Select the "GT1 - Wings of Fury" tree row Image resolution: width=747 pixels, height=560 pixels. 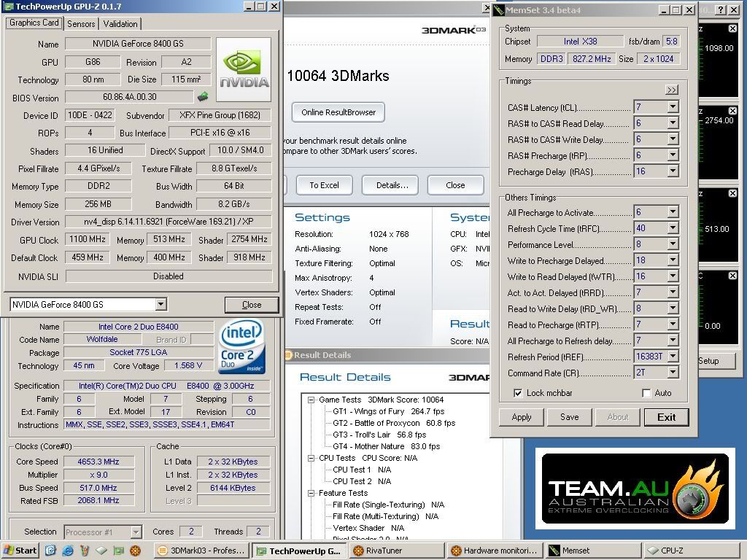click(x=388, y=411)
